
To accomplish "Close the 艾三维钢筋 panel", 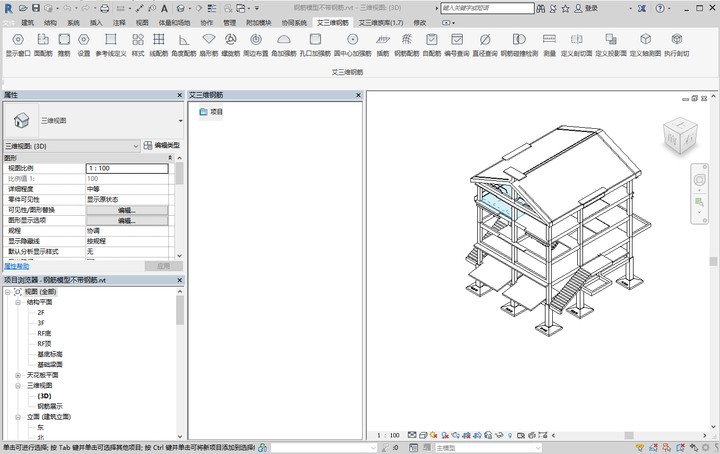I will tap(358, 95).
